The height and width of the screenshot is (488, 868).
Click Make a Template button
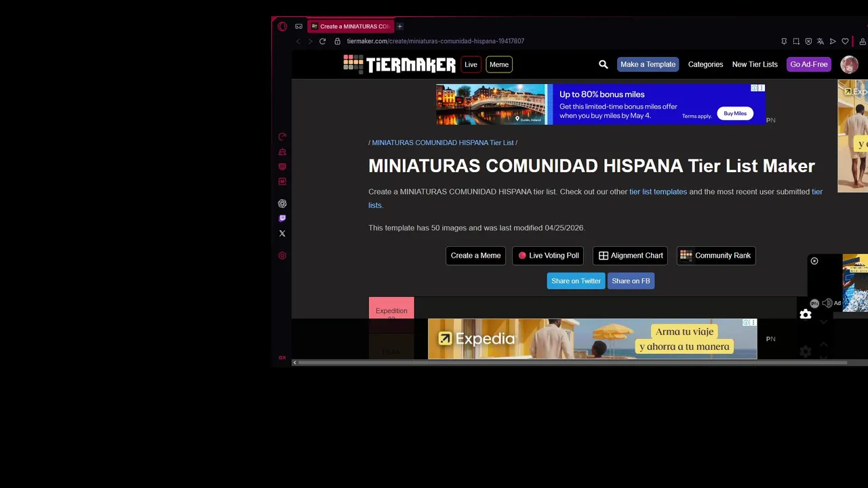(648, 64)
